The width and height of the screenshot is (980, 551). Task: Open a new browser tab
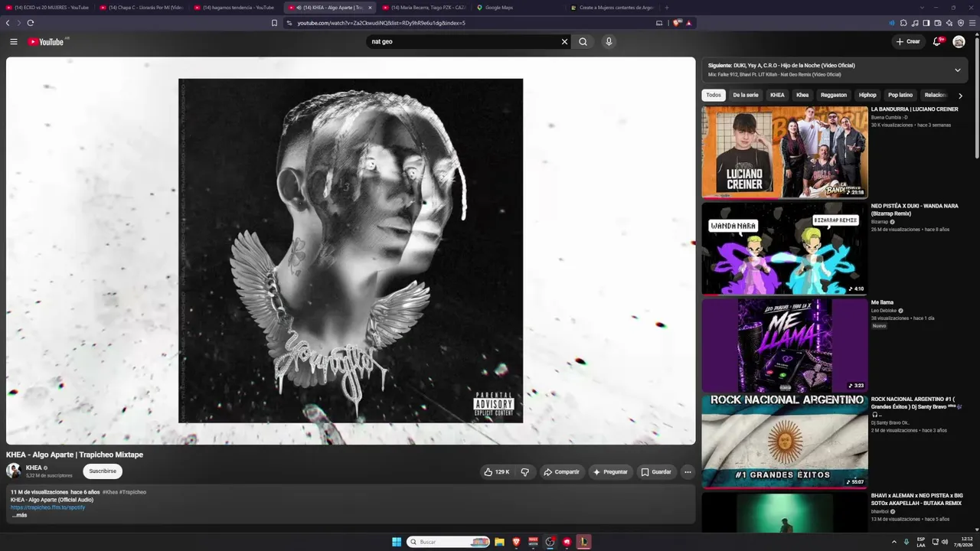(666, 8)
